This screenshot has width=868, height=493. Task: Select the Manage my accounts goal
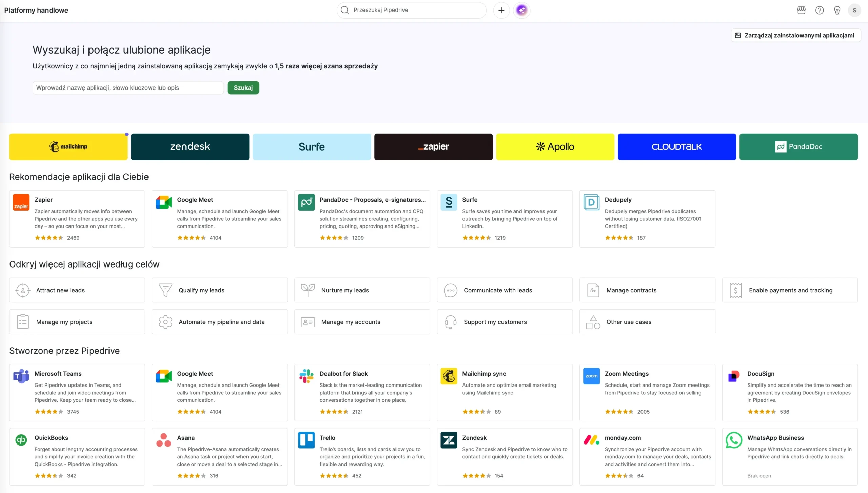click(362, 322)
